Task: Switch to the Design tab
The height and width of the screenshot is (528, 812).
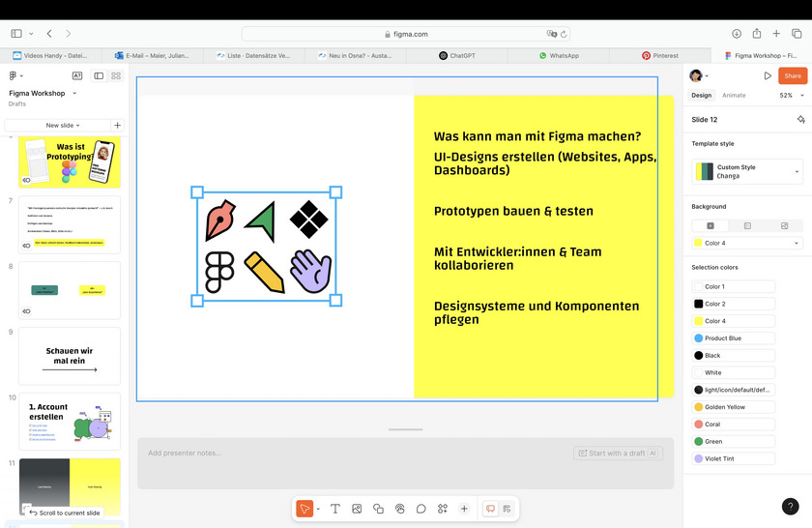Action: pos(701,96)
